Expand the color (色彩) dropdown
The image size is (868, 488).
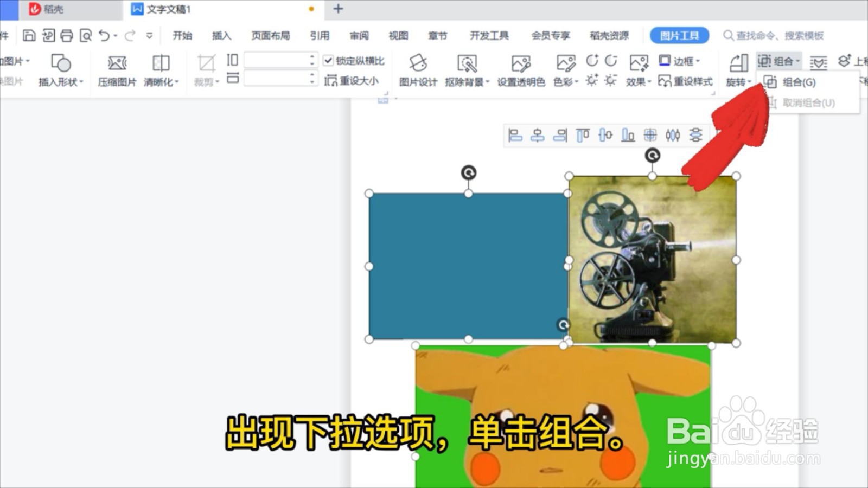coord(577,82)
